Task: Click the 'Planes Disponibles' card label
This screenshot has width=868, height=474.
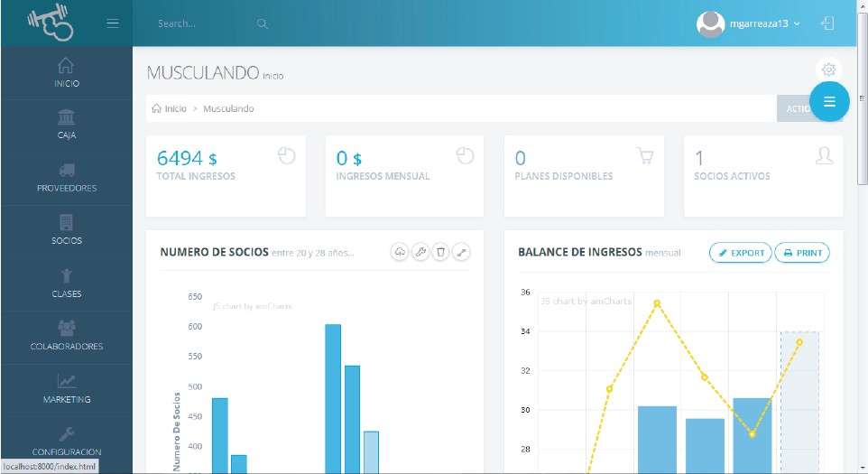Action: [x=564, y=176]
